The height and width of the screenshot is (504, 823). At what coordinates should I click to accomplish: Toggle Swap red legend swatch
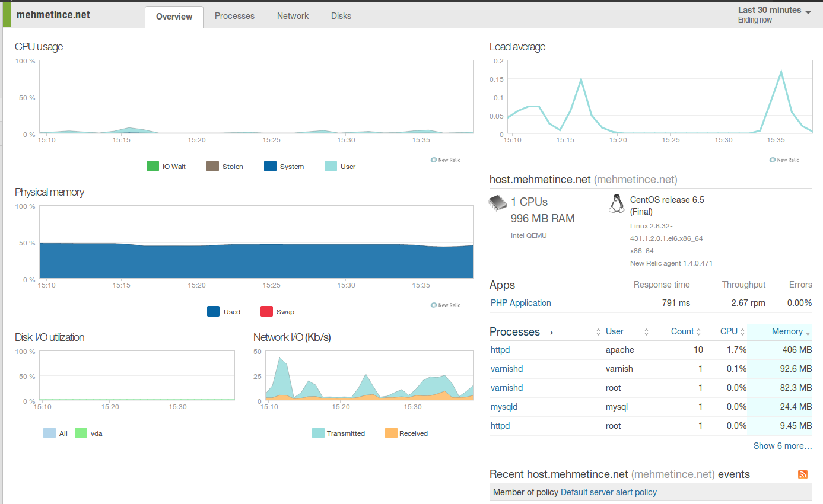coord(266,312)
